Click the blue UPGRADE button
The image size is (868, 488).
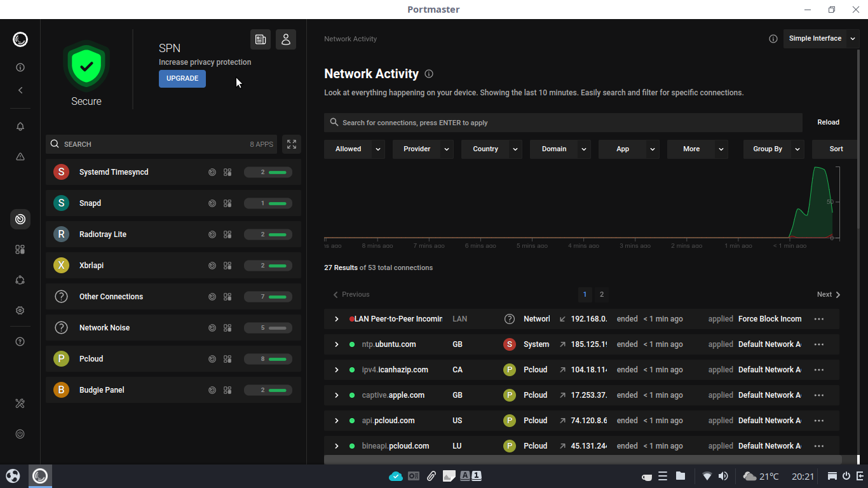tap(182, 79)
